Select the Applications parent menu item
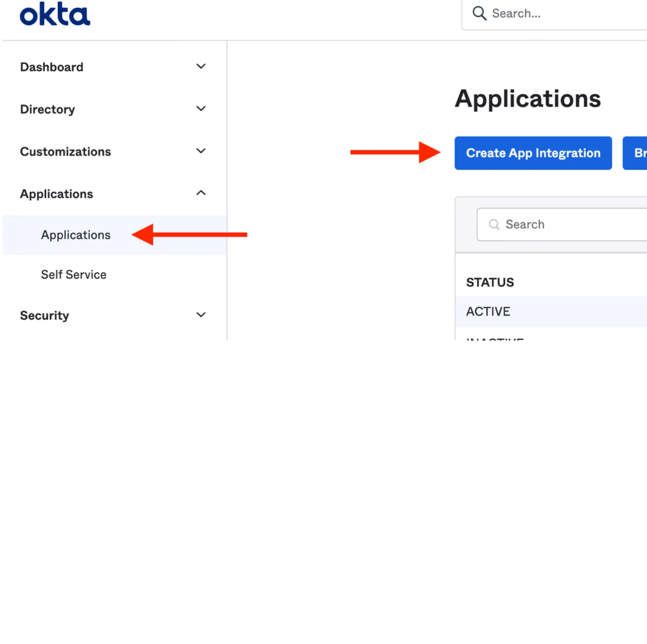Image resolution: width=647 pixels, height=644 pixels. tap(56, 194)
